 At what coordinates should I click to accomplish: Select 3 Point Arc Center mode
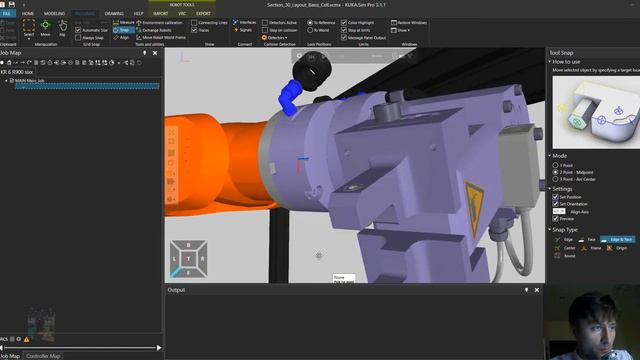coord(555,179)
